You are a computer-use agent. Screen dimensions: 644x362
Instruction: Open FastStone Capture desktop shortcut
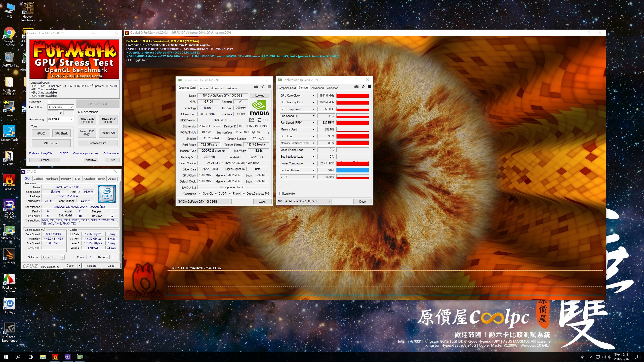pos(9,283)
